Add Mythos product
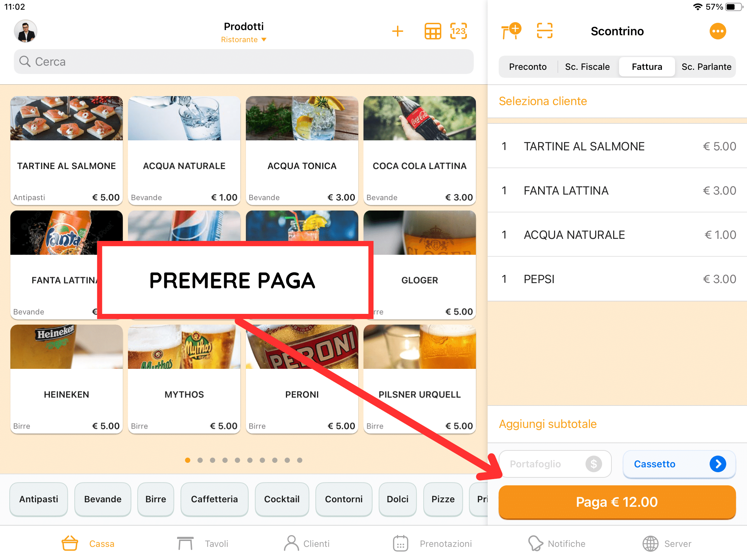Image resolution: width=747 pixels, height=560 pixels. pyautogui.click(x=184, y=379)
